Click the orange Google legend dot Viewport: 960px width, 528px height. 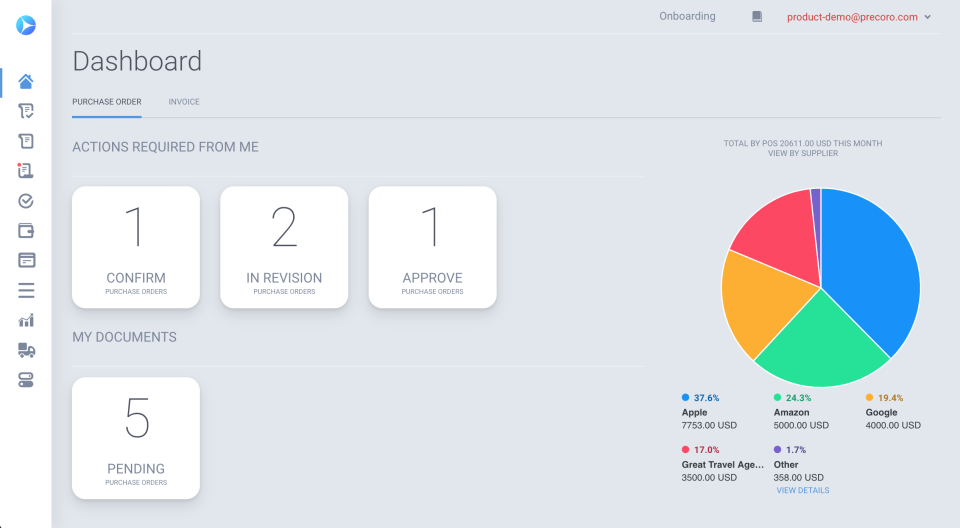point(869,398)
